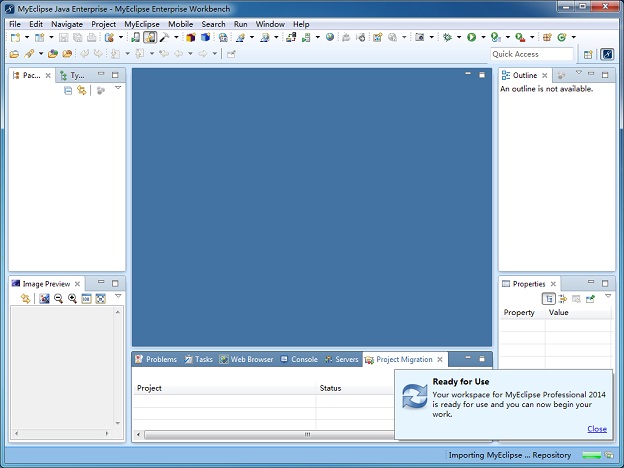Zoom out on Image Preview
Image resolution: width=624 pixels, height=468 pixels.
point(58,299)
